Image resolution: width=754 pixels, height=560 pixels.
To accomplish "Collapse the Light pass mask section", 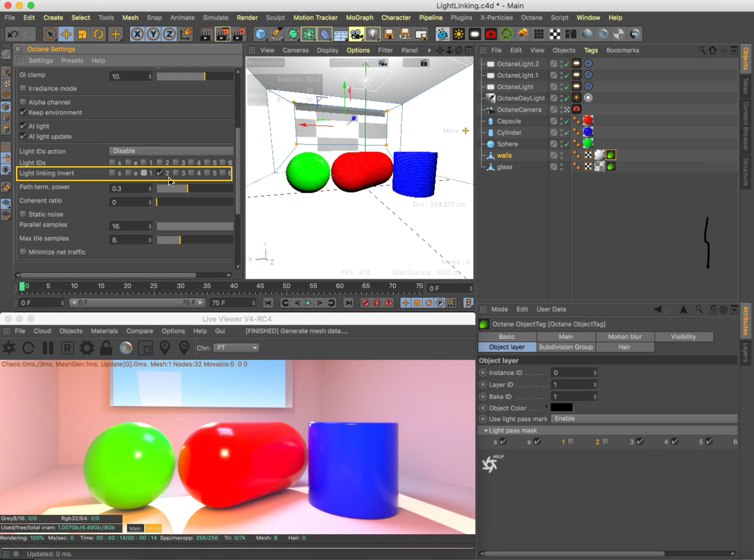I will [x=486, y=430].
